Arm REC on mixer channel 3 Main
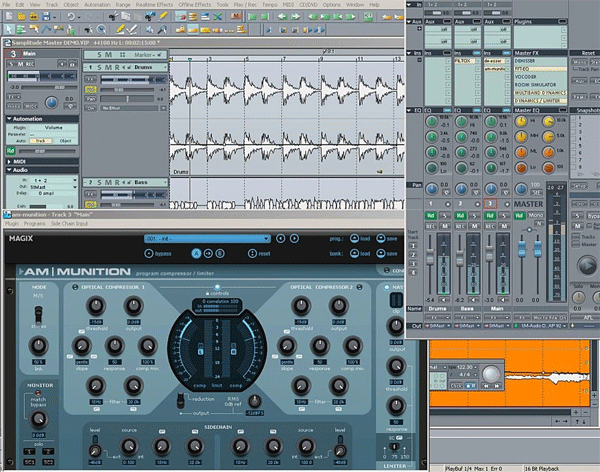The width and height of the screenshot is (600, 472). point(490,226)
